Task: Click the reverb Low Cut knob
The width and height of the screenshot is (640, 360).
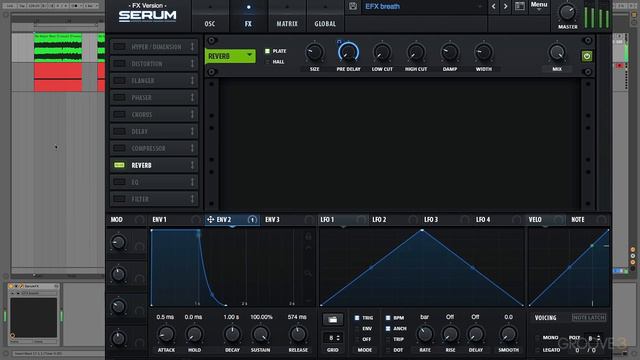Action: tap(382, 52)
